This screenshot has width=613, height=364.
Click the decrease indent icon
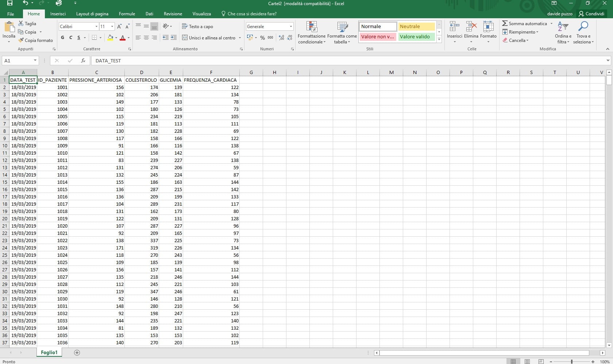click(x=166, y=38)
